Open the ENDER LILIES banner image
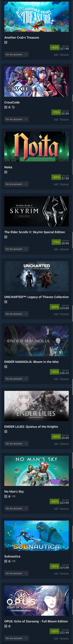 [36, 406]
